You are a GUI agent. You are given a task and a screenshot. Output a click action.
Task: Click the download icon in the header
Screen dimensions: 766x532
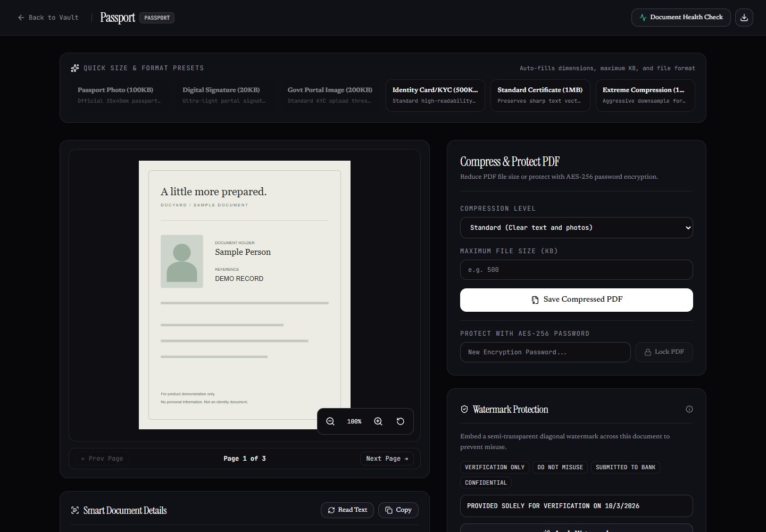click(x=744, y=18)
